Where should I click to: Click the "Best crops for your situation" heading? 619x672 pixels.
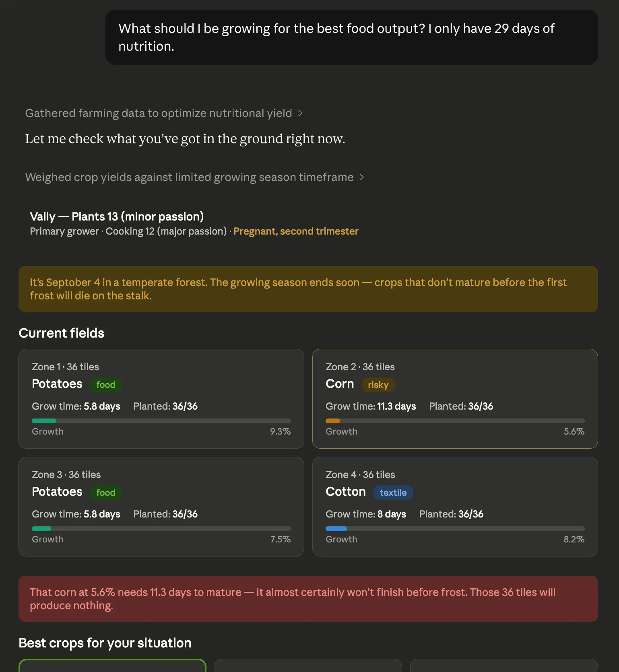(x=105, y=643)
